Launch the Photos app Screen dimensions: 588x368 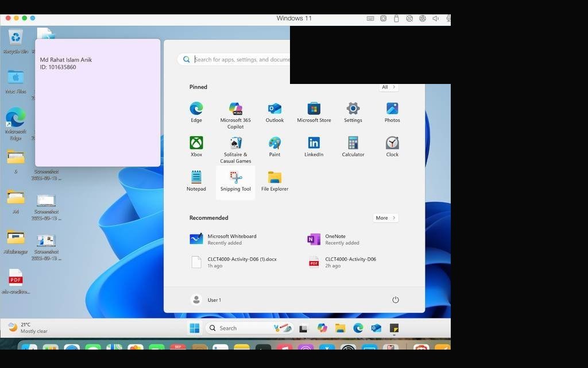[x=392, y=112]
